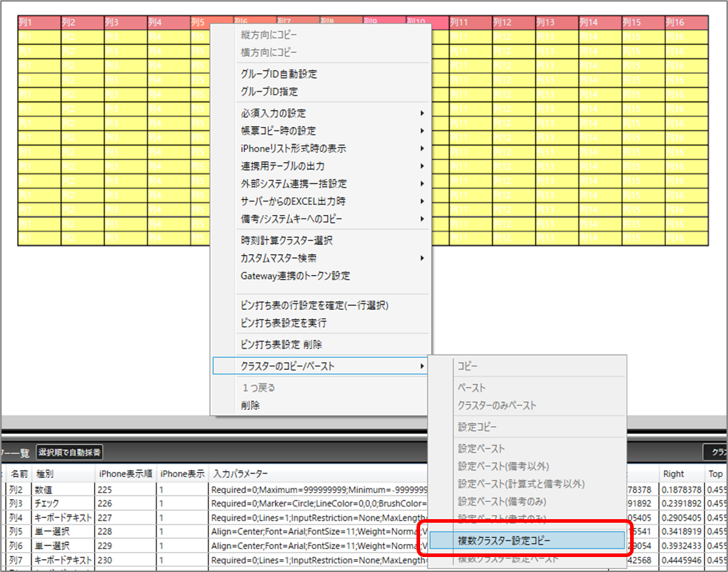The width and height of the screenshot is (728, 572).
Task: Choose グループID自動設定 from the context menu
Action: [279, 74]
